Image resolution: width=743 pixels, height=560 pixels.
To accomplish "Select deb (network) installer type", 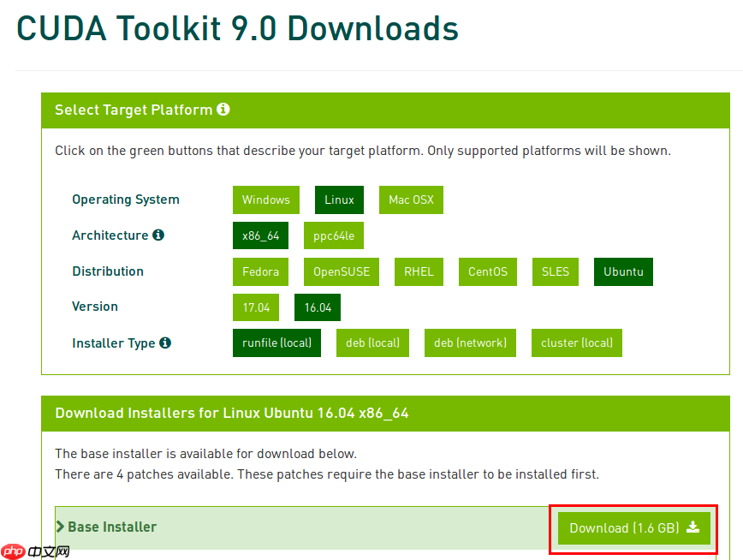I will click(x=470, y=343).
